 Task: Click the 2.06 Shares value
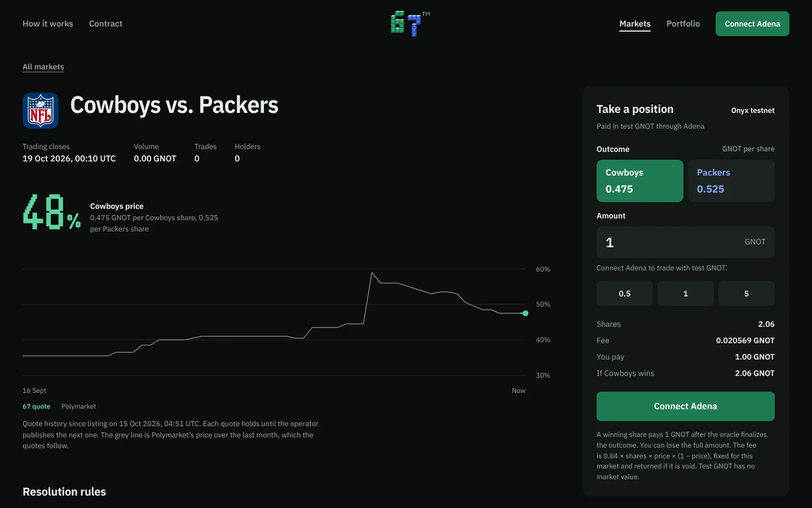pyautogui.click(x=766, y=324)
